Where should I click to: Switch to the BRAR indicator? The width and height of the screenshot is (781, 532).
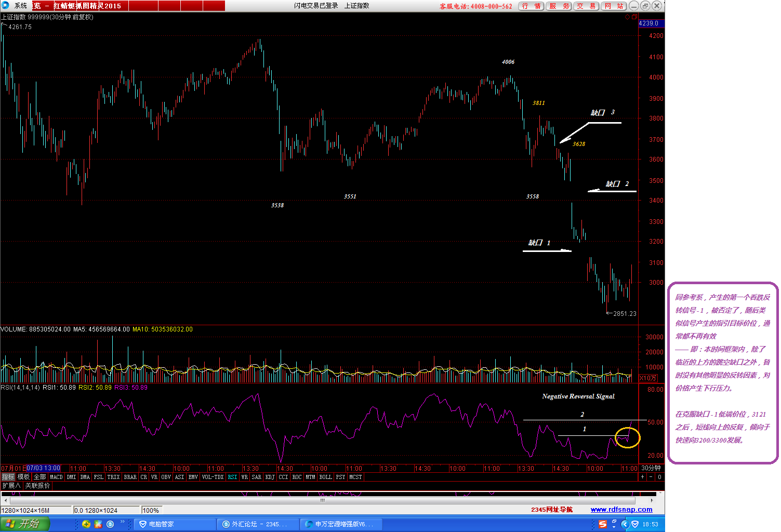[x=130, y=477]
